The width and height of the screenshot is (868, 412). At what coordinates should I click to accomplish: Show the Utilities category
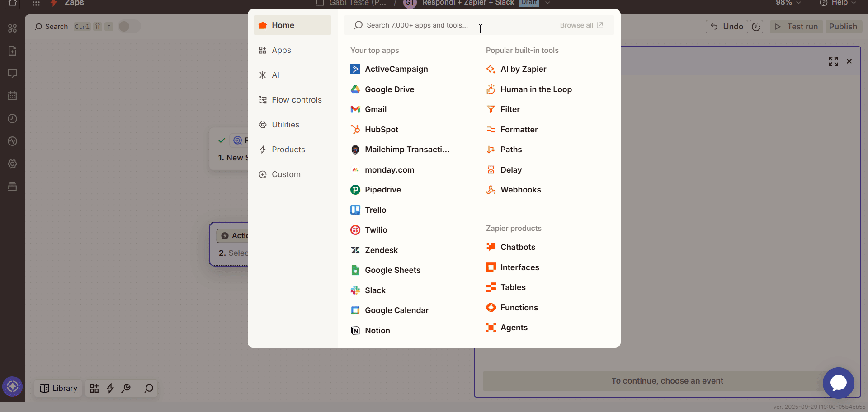292,125
